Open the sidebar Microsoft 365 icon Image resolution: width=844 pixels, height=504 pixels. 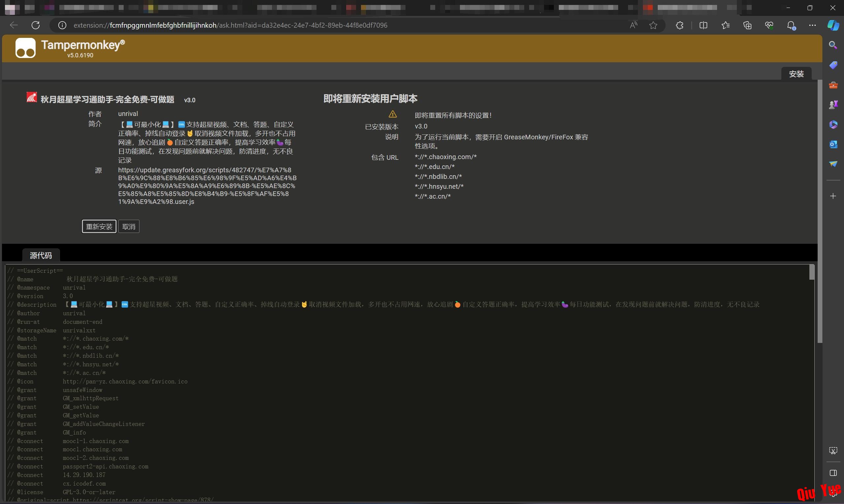point(833,125)
